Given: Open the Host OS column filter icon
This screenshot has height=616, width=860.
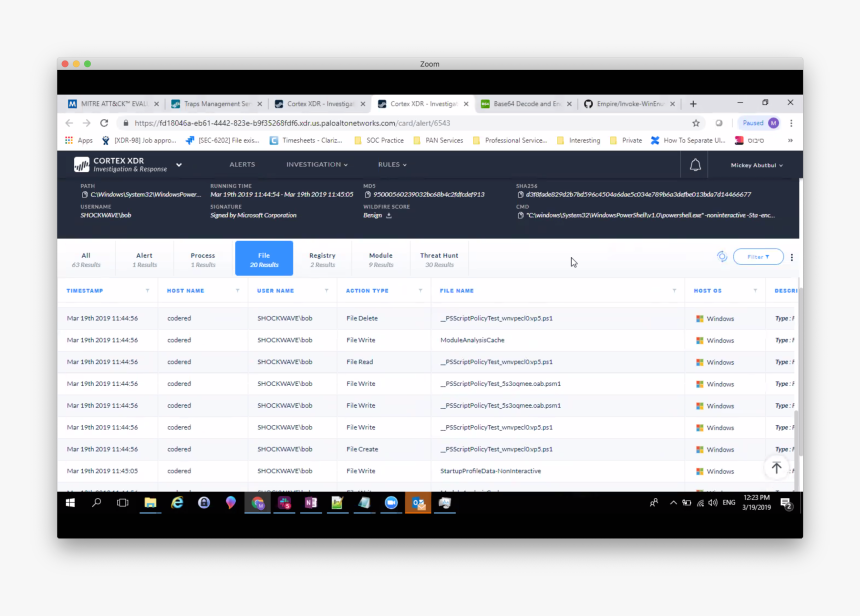Looking at the screenshot, I should (x=755, y=291).
